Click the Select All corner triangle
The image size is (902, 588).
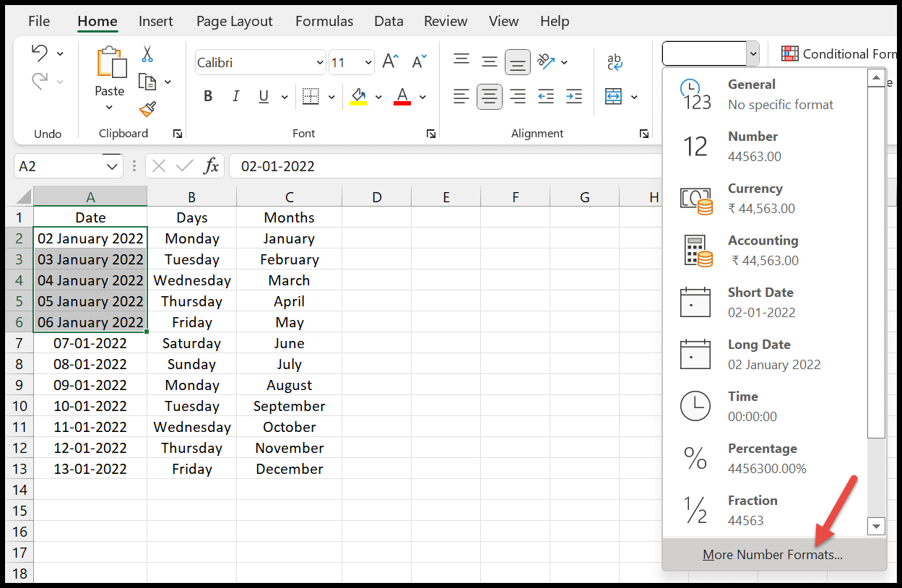[x=23, y=196]
